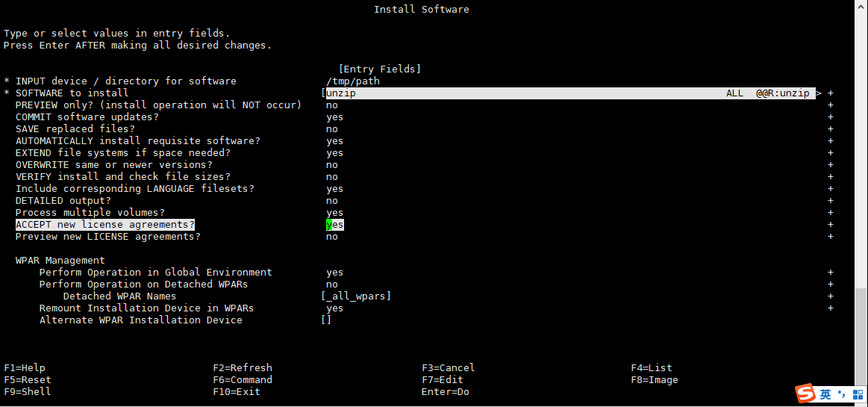Click the F4=List key label

click(x=652, y=367)
